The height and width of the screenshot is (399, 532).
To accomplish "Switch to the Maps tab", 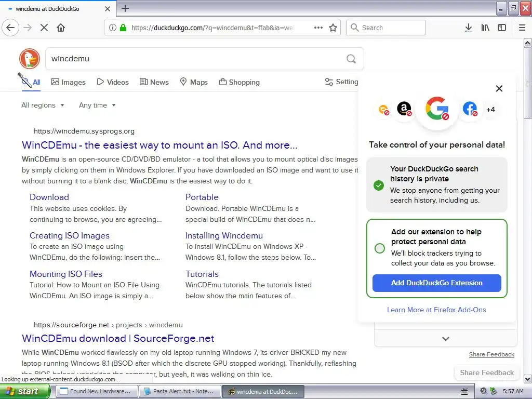I will 194,82.
